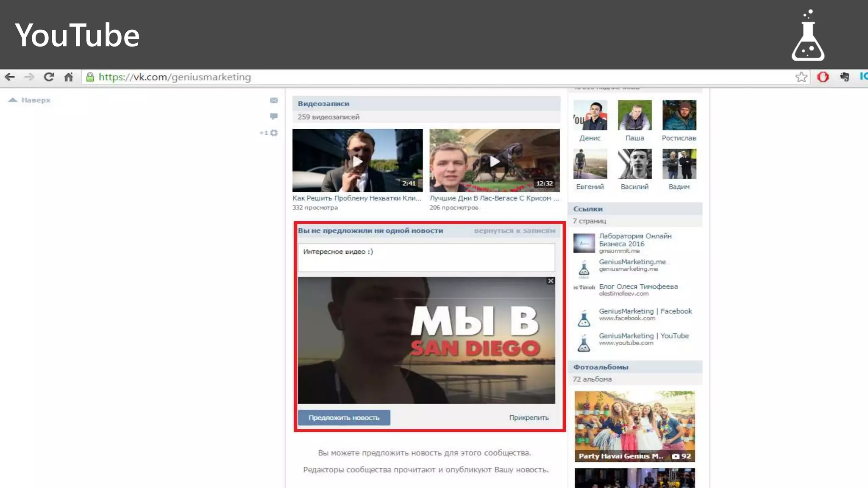
Task: Click the thumbnail beside 'Лаборатория Онлайн Бизнеса 2016'
Action: [584, 243]
